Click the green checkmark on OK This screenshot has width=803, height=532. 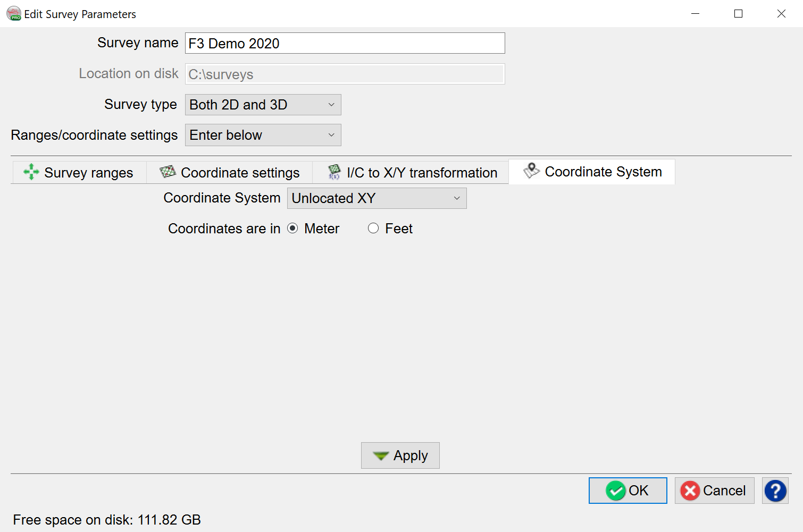(x=616, y=491)
